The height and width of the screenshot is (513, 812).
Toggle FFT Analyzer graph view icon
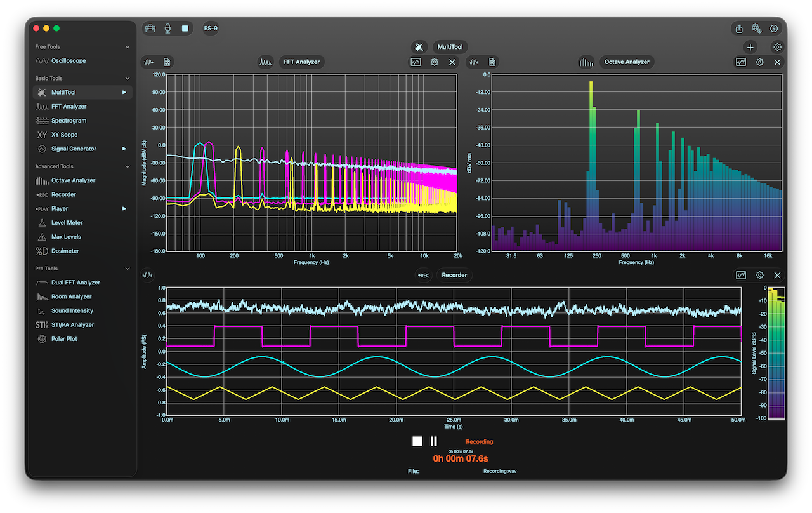[x=416, y=62]
